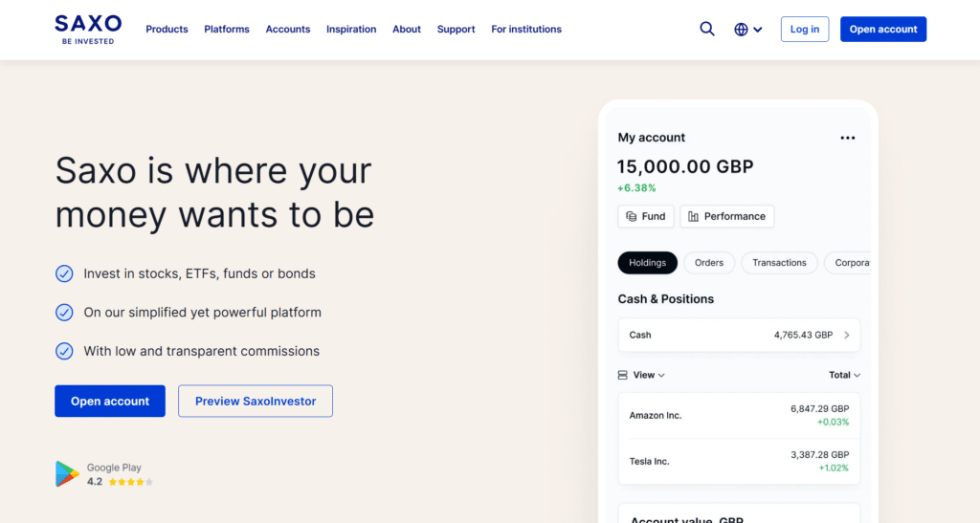This screenshot has width=980, height=523.
Task: Open the Performance button
Action: pyautogui.click(x=727, y=217)
